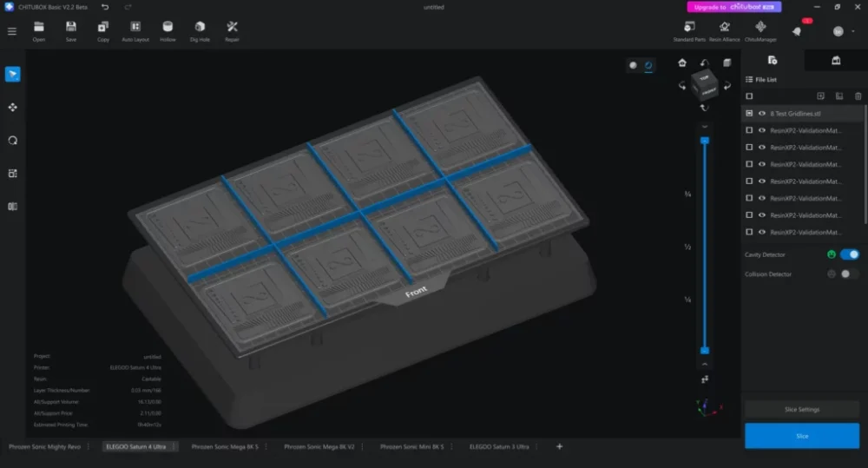Delete selected file with trash icon
This screenshot has height=468, width=868.
pos(858,96)
